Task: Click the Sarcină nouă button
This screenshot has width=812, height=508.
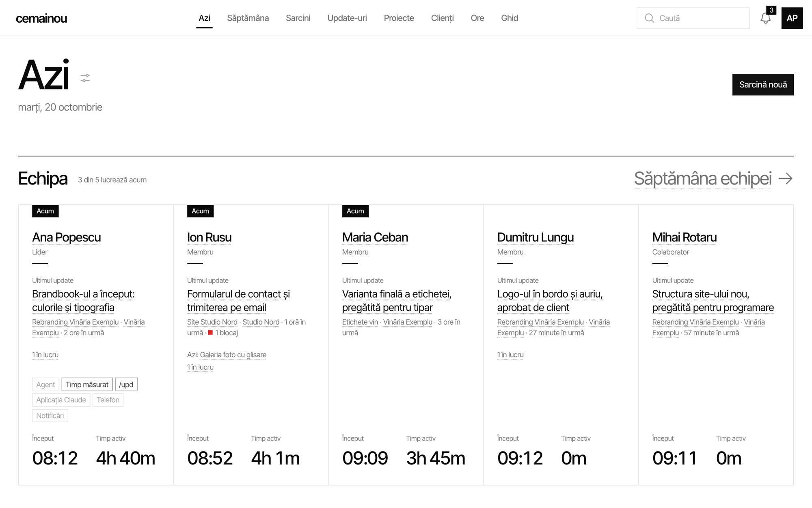Action: (x=763, y=85)
